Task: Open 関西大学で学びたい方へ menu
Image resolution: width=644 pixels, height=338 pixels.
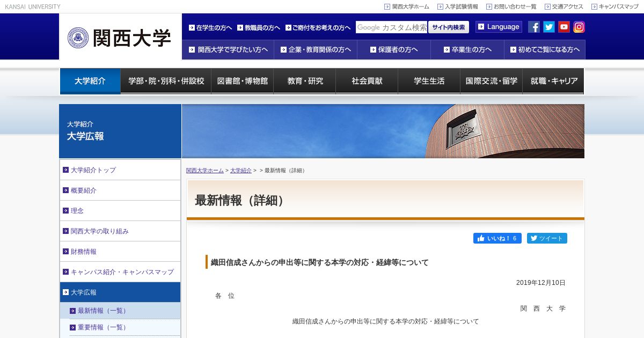Action: (228, 49)
